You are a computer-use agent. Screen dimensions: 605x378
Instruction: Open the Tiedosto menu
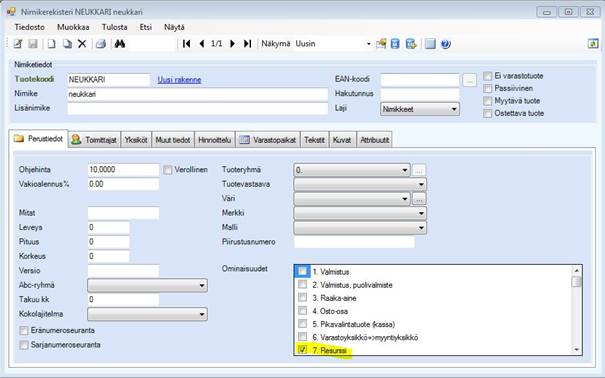coord(29,27)
